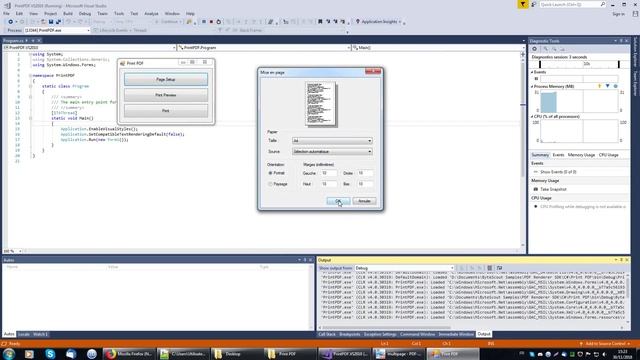The width and height of the screenshot is (640, 360).
Task: Click the notifications flag icon in title bar
Action: click(x=522, y=4)
